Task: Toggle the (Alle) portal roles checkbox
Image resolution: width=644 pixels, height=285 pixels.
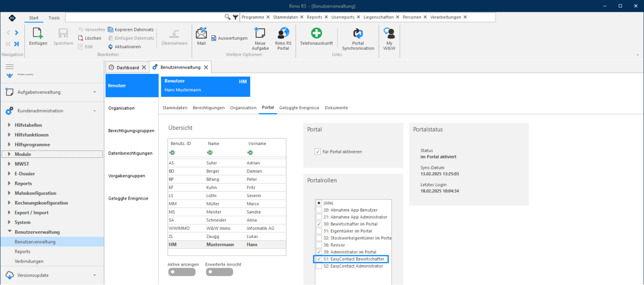Action: tap(319, 203)
